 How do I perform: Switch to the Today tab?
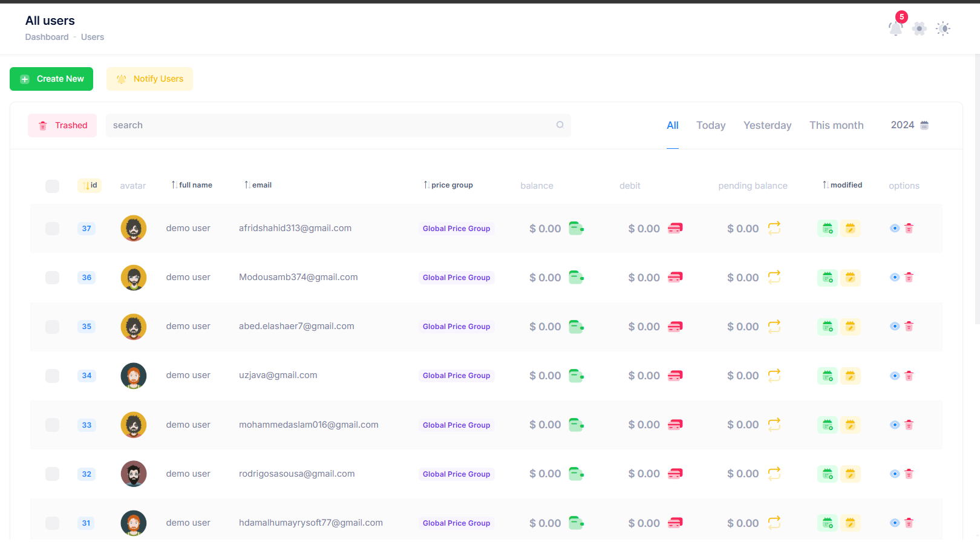tap(711, 125)
